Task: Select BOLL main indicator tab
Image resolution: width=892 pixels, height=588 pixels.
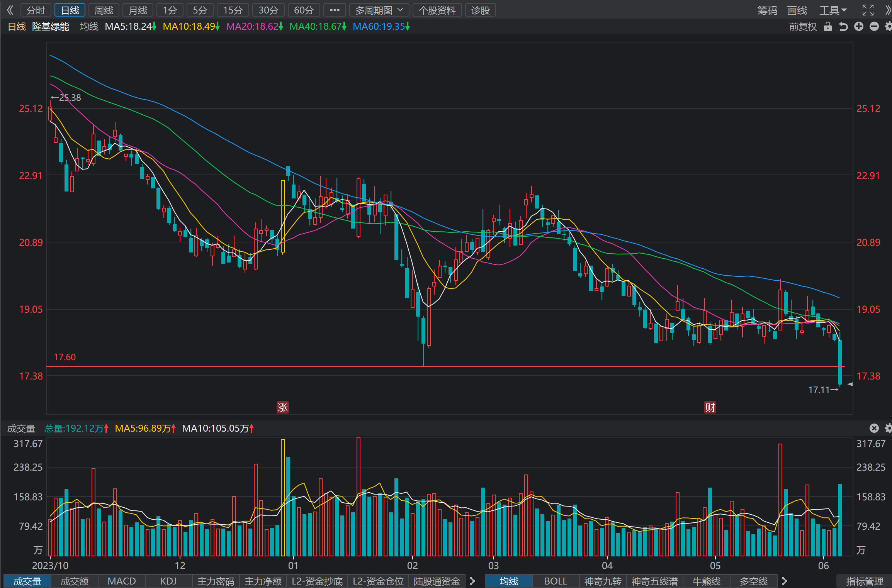Action: pos(556,581)
